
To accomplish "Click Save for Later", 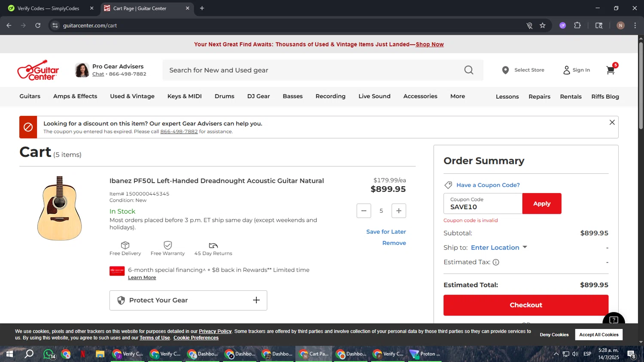I will (x=386, y=232).
